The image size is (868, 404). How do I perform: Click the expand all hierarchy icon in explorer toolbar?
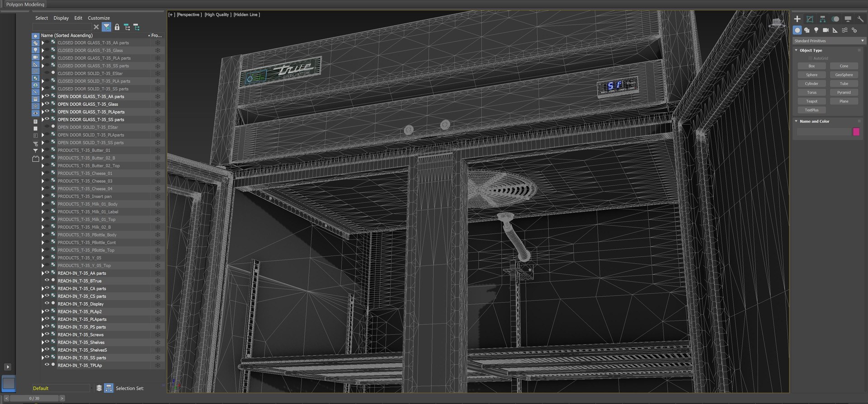127,28
